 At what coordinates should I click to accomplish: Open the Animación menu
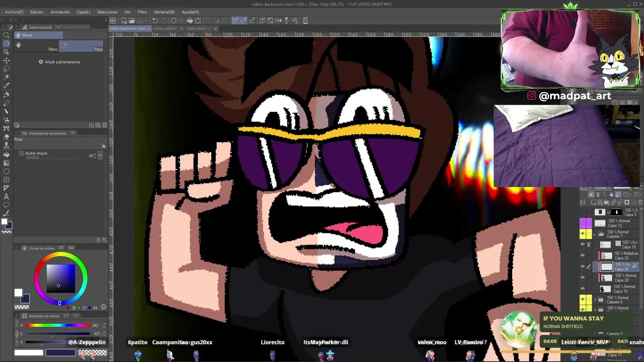60,12
